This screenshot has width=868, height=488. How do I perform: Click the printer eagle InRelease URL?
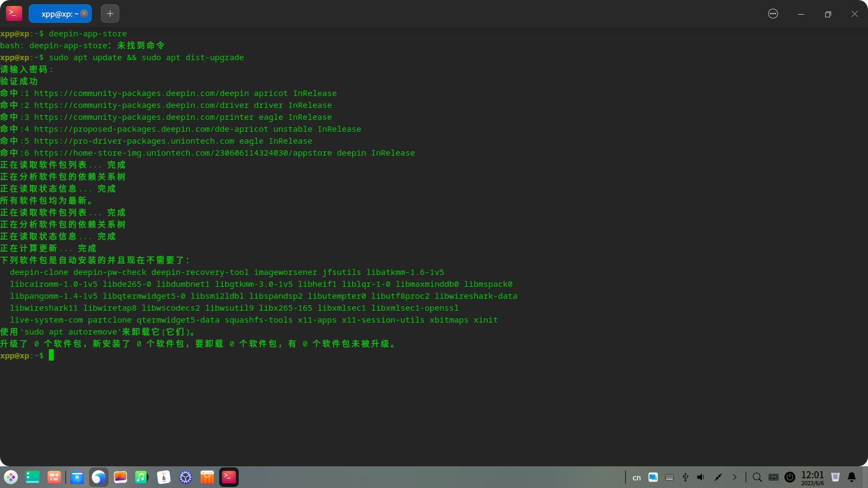pyautogui.click(x=183, y=117)
